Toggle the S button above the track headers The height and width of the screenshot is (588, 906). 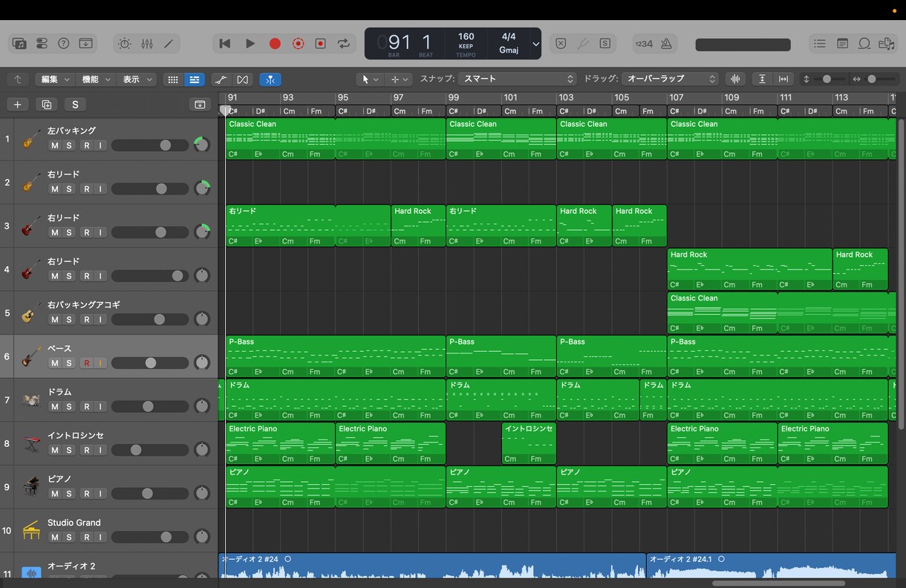[x=75, y=105]
